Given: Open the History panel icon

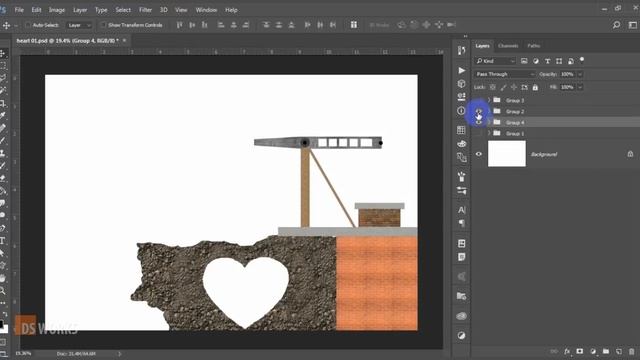Looking at the screenshot, I should point(462,50).
